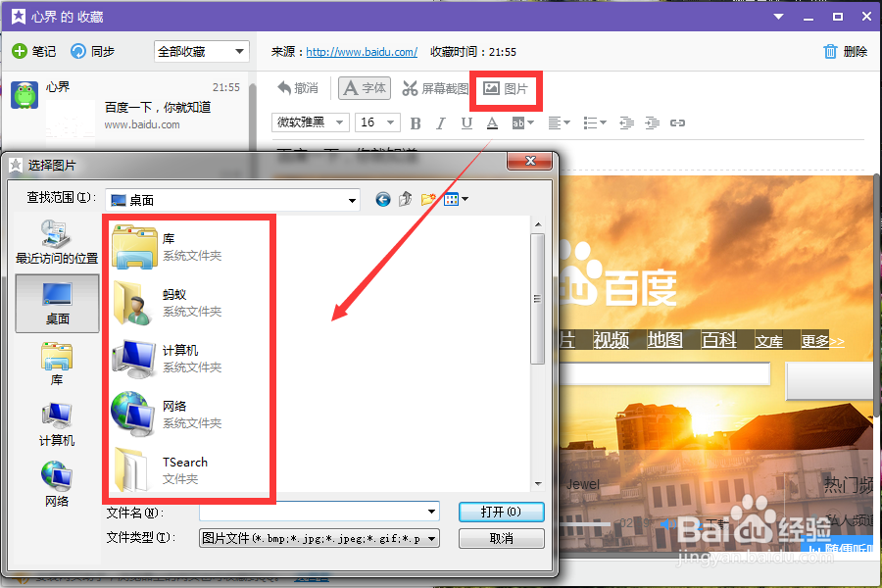Open the http://www.baidu.com/ source link
Screen dimensions: 882x588
(362, 52)
